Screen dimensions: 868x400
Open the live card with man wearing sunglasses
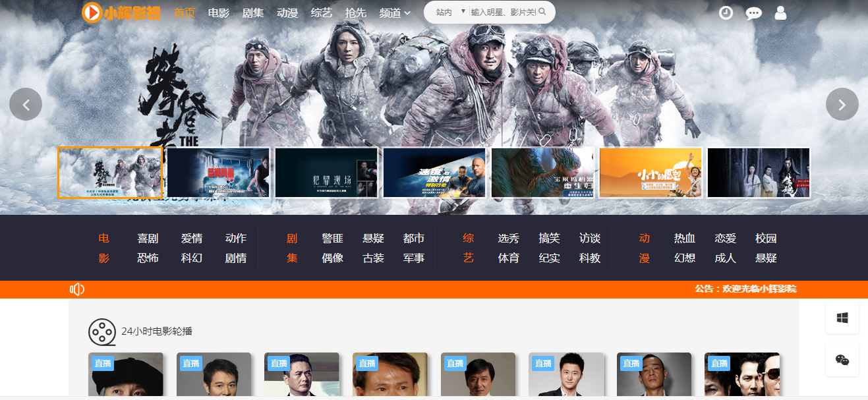click(742, 375)
